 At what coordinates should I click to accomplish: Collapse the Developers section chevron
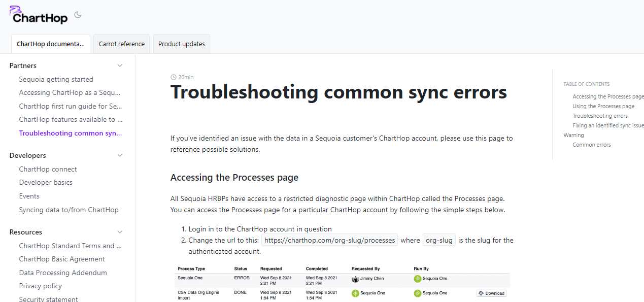click(x=120, y=155)
